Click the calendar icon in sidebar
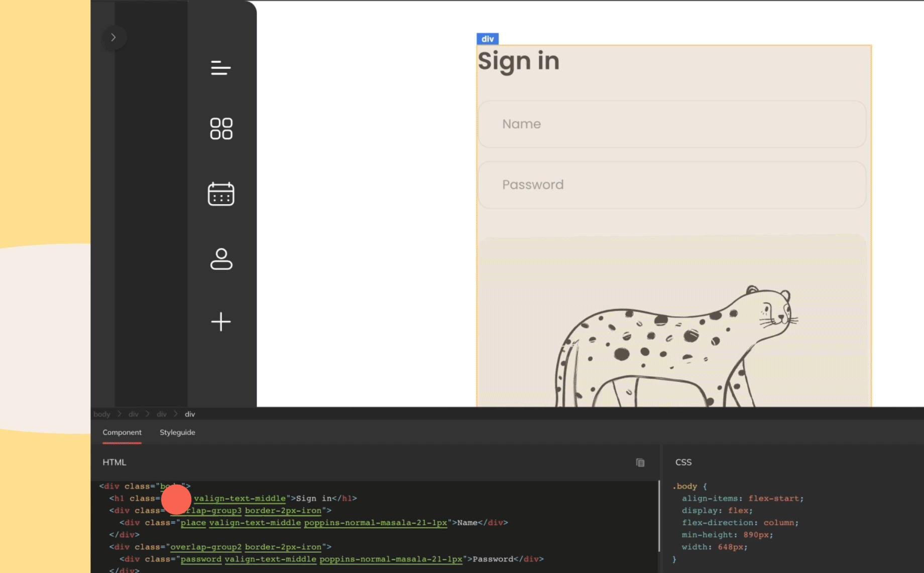 (221, 194)
